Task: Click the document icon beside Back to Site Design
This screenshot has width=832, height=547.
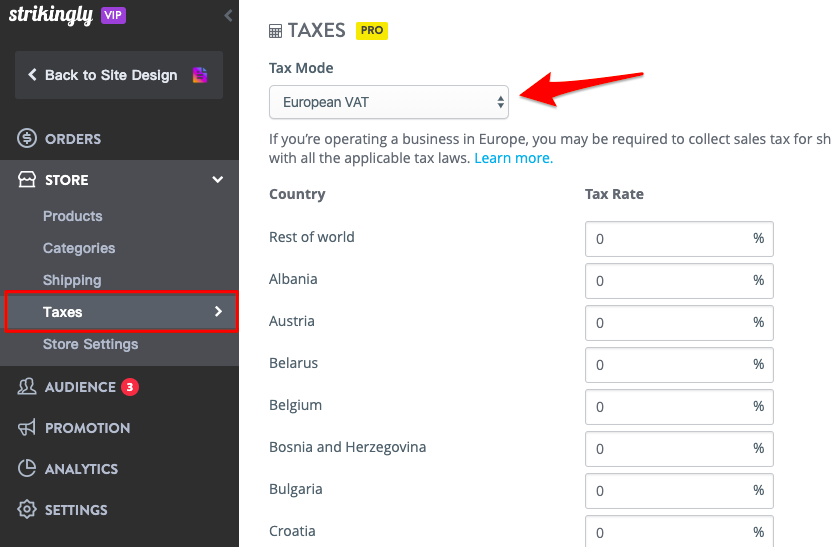Action: coord(200,75)
